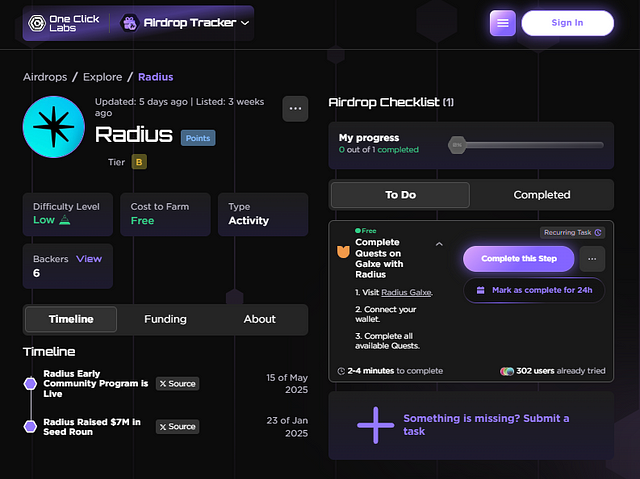The image size is (640, 479).
Task: Switch to the Funding tab
Action: click(165, 319)
